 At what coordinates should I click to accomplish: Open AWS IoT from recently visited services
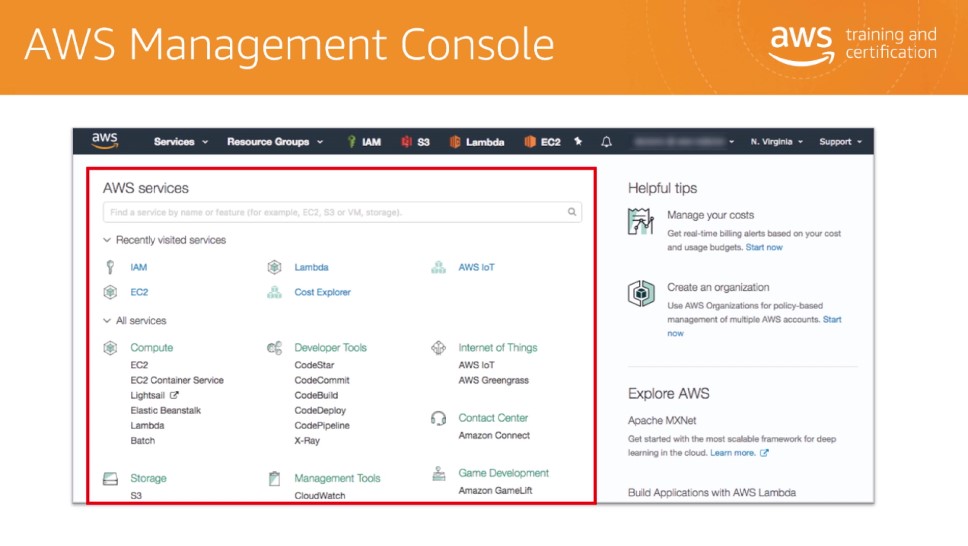coord(476,267)
